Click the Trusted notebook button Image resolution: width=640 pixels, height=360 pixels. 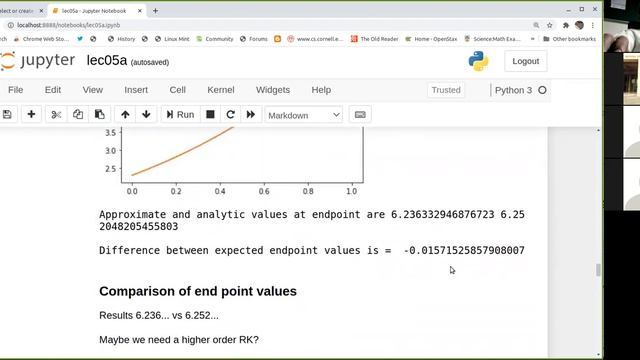pyautogui.click(x=446, y=90)
